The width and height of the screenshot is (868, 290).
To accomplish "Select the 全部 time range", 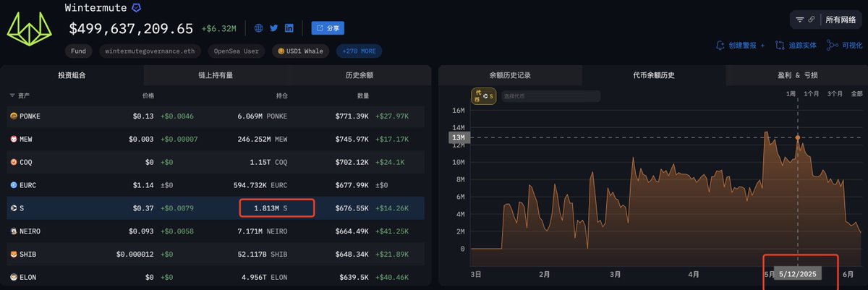I will point(856,94).
